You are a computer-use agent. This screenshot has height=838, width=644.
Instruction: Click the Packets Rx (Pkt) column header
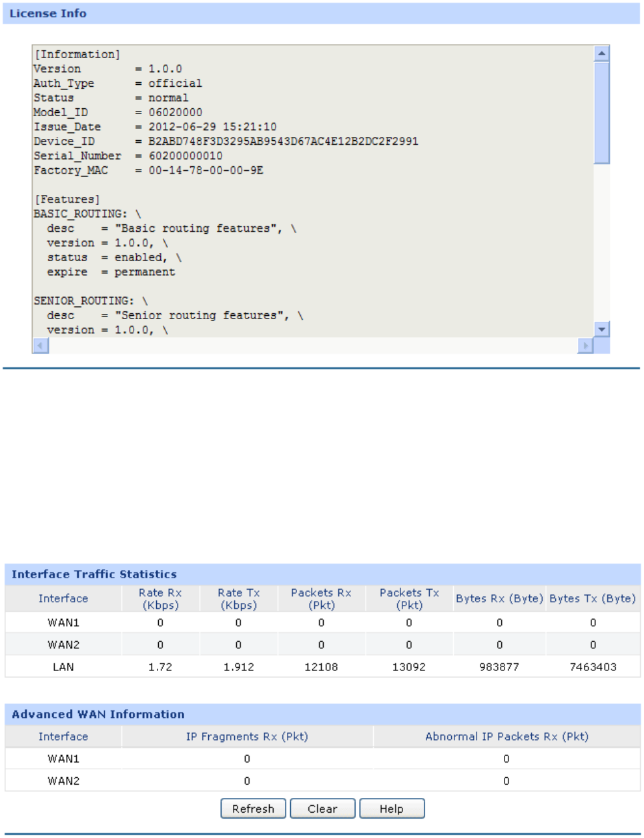(321, 599)
